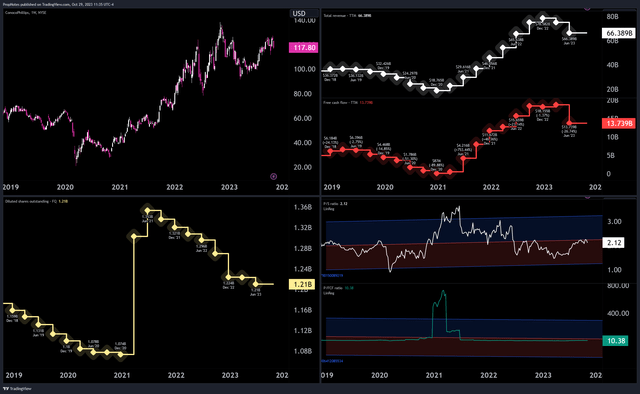Click the Dec '20 shares low yellow marker
This screenshot has height=394, width=640.
click(120, 354)
